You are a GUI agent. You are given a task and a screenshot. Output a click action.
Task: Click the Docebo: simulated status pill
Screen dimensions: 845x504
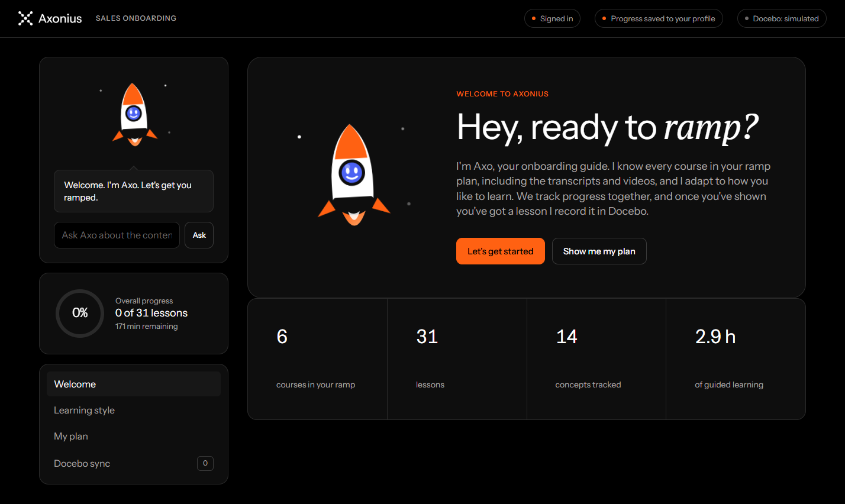pyautogui.click(x=782, y=18)
